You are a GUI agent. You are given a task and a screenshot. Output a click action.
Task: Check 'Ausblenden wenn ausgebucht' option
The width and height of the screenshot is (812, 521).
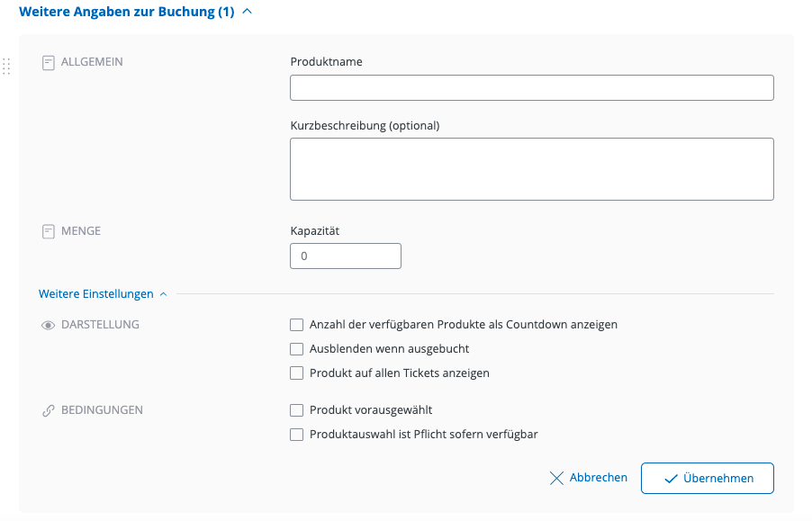[x=296, y=349]
